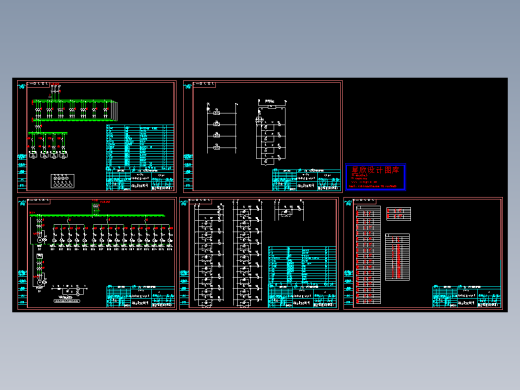The height and width of the screenshot is (390, 520).
Task: Click the cyan title block of top-middle sheet
Action: click(306, 180)
